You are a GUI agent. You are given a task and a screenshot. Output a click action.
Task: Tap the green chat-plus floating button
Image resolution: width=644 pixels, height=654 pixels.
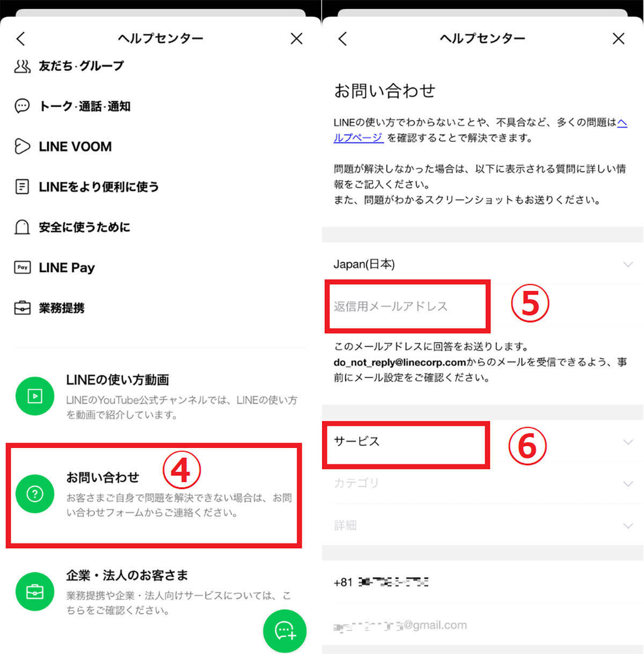(x=284, y=631)
